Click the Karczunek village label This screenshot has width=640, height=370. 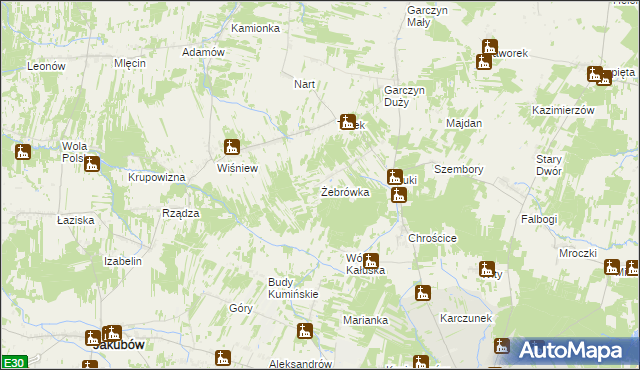tap(466, 318)
